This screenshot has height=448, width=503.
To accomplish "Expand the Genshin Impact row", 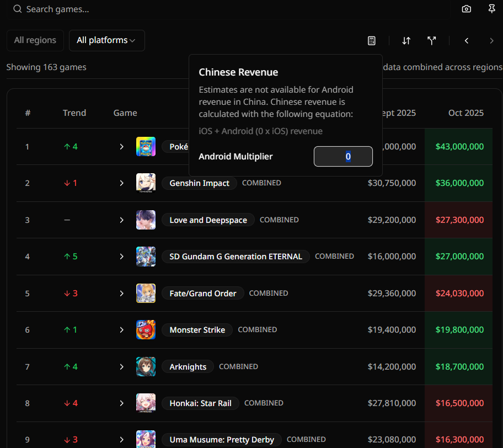I will coord(122,183).
